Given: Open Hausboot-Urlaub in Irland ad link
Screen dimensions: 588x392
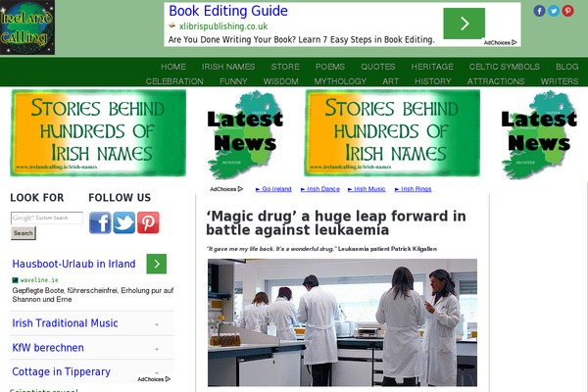Looking at the screenshot, I should tap(73, 264).
